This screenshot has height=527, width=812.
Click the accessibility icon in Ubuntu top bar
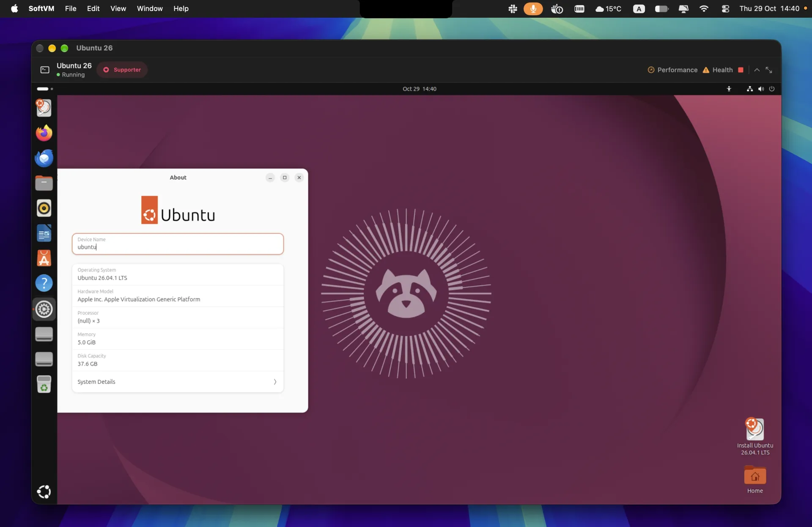point(729,89)
